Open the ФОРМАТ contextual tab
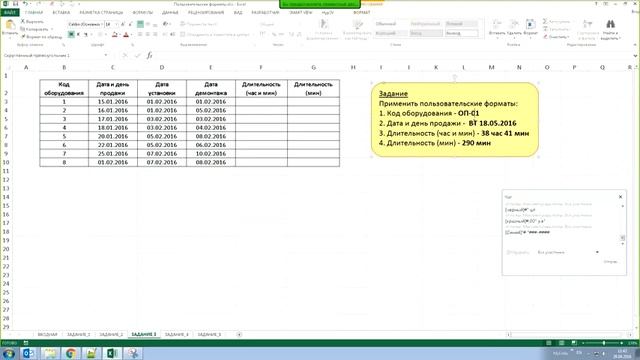This screenshot has width=640, height=360. 362,13
